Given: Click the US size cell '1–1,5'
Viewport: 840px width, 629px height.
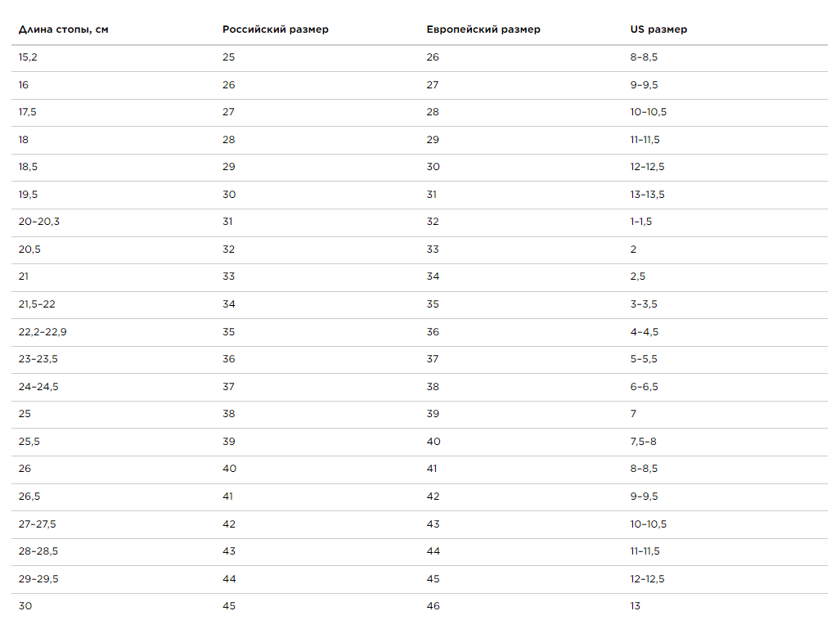Looking at the screenshot, I should point(641,222).
